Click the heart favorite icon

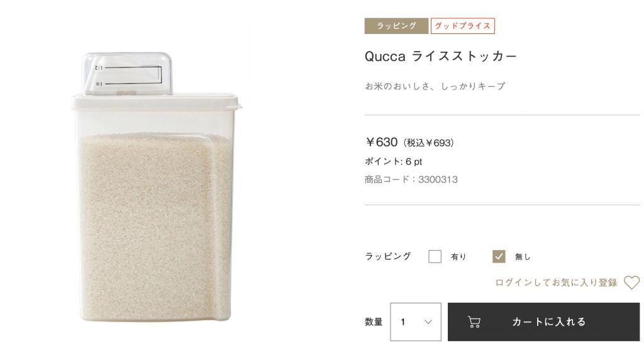click(x=631, y=283)
